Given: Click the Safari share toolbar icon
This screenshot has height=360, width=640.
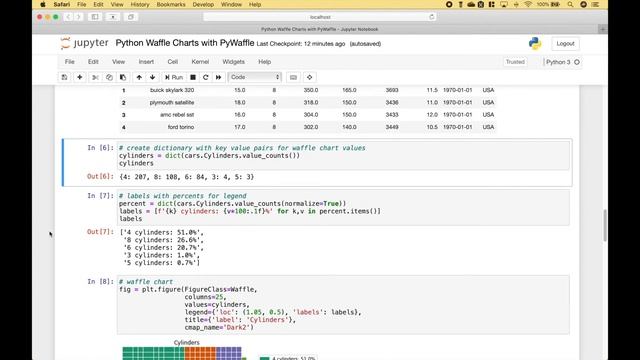Looking at the screenshot, I should 113,17.
